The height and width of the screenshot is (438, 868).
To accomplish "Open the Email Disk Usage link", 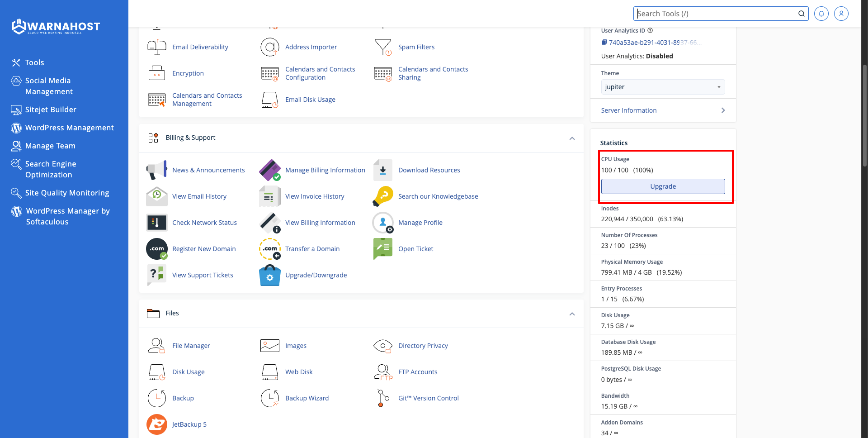I will pos(310,100).
